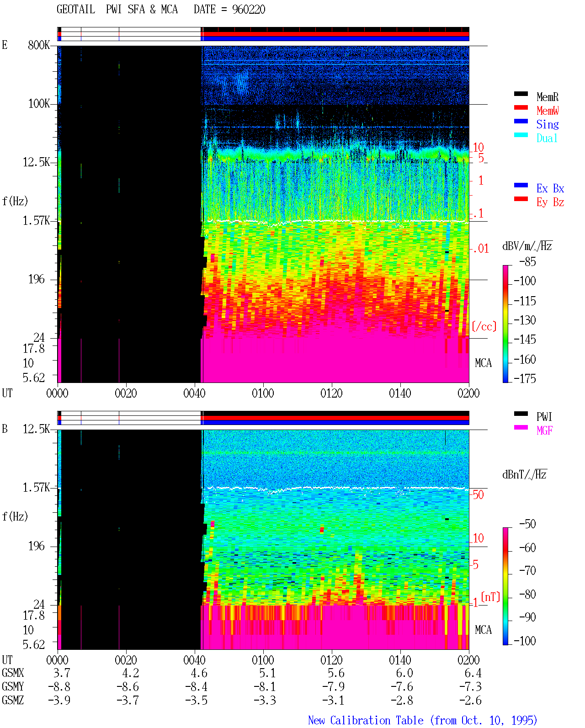Click the '-175' color bar value
This screenshot has height=728, width=585.
point(525,378)
